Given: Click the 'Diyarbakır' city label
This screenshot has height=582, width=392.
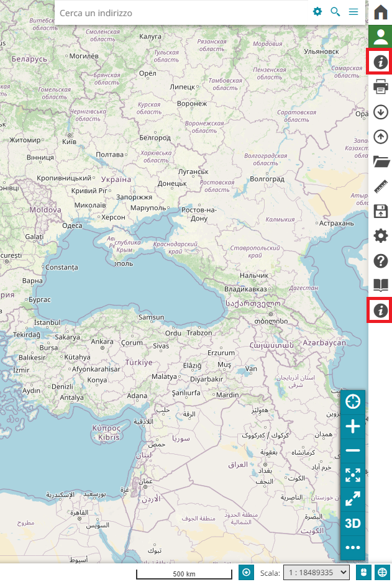Looking at the screenshot, I should [207, 380].
